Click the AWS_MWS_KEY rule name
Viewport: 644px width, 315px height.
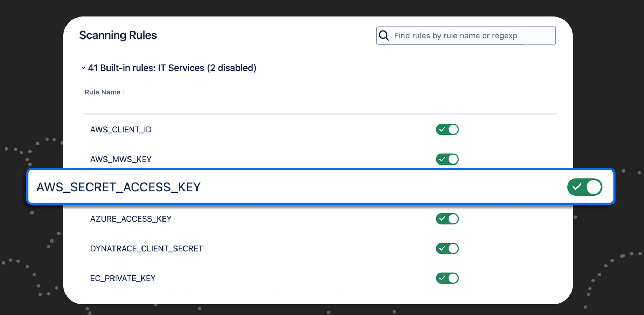pos(120,159)
